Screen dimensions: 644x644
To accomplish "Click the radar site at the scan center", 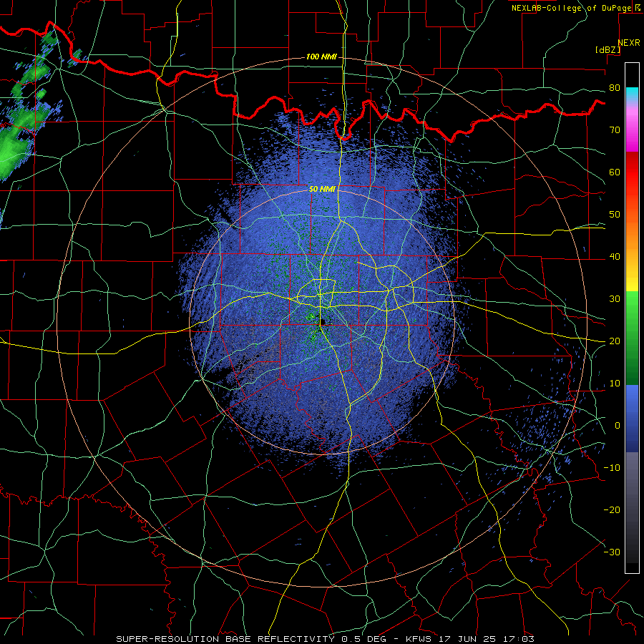I will coord(321,323).
